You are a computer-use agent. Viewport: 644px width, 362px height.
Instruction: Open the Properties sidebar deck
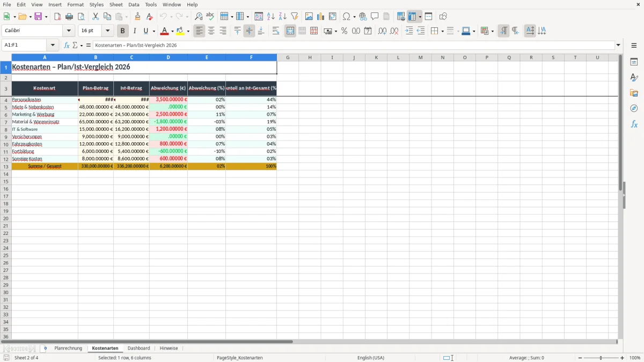634,62
